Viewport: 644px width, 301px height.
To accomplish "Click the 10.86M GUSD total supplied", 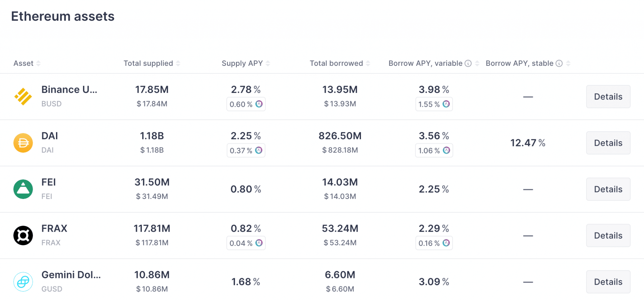I will (152, 275).
